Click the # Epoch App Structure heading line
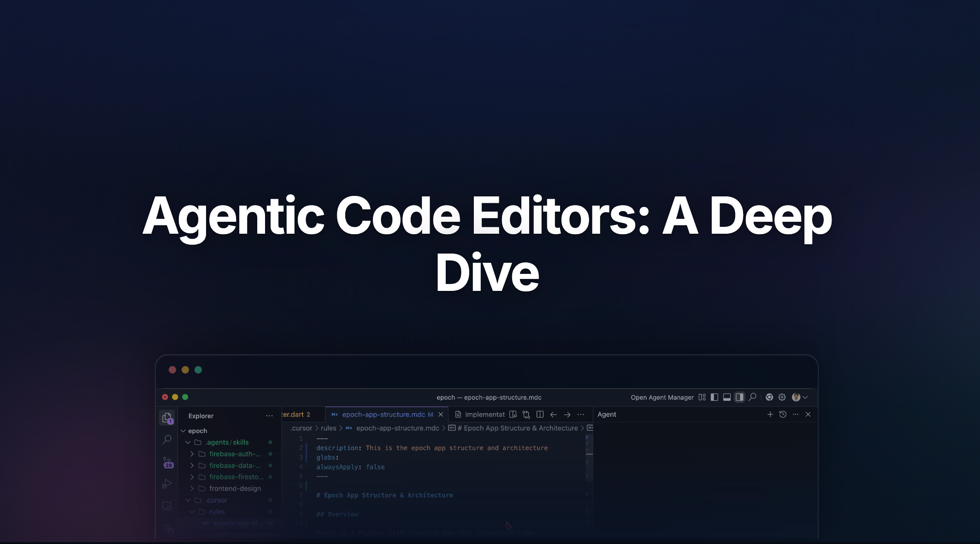Viewport: 980px width, 544px height. click(x=384, y=495)
